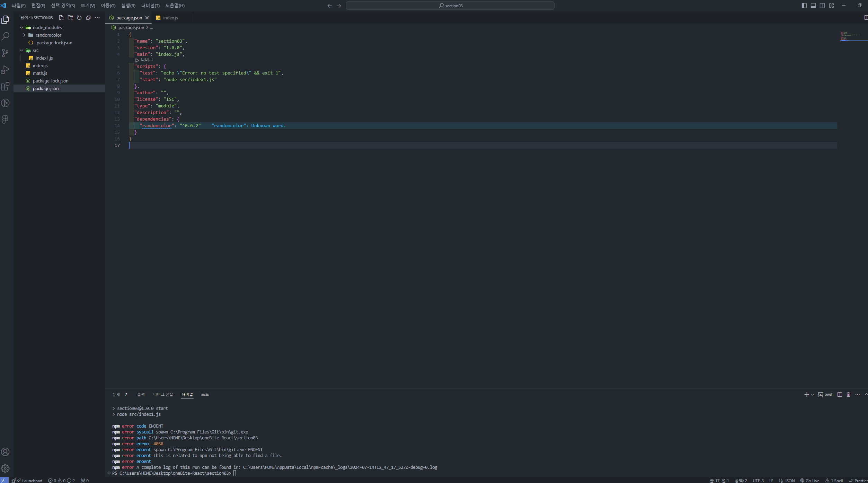Change LF end of line sequence

click(x=771, y=480)
